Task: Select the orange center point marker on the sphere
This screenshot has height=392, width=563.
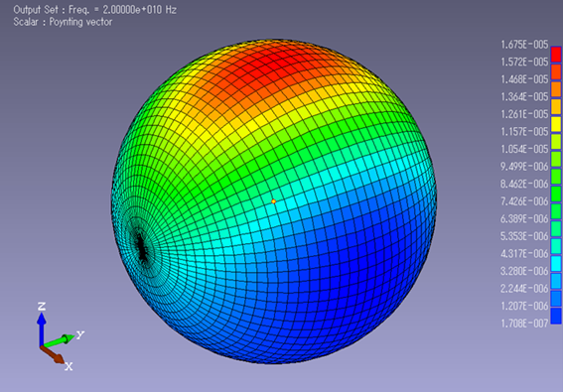Action: (274, 201)
